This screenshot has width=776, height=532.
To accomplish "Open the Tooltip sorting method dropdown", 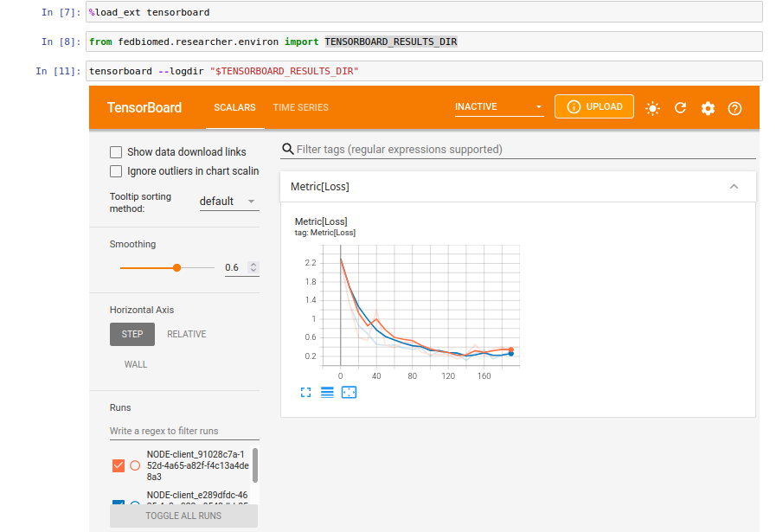I will pyautogui.click(x=228, y=201).
